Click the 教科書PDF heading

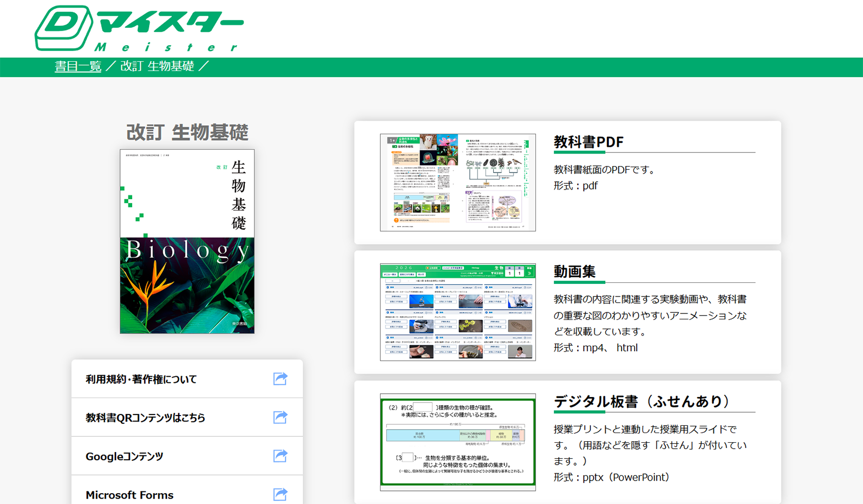[588, 142]
